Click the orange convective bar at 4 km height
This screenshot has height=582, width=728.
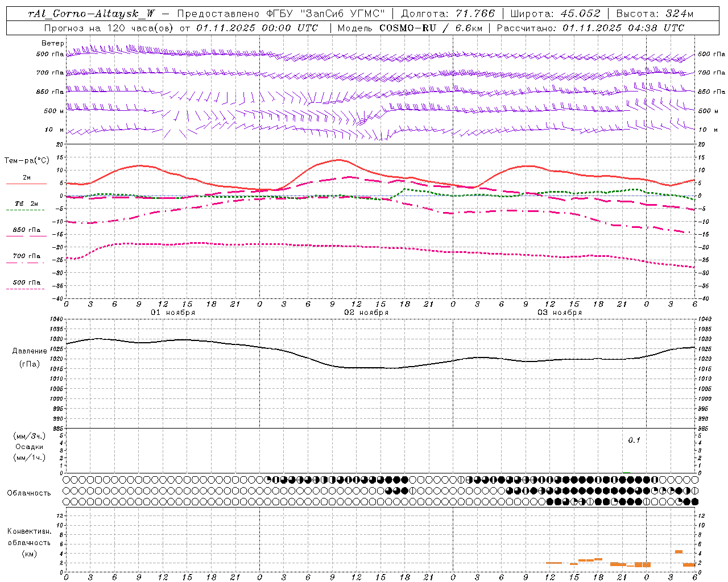click(x=679, y=551)
